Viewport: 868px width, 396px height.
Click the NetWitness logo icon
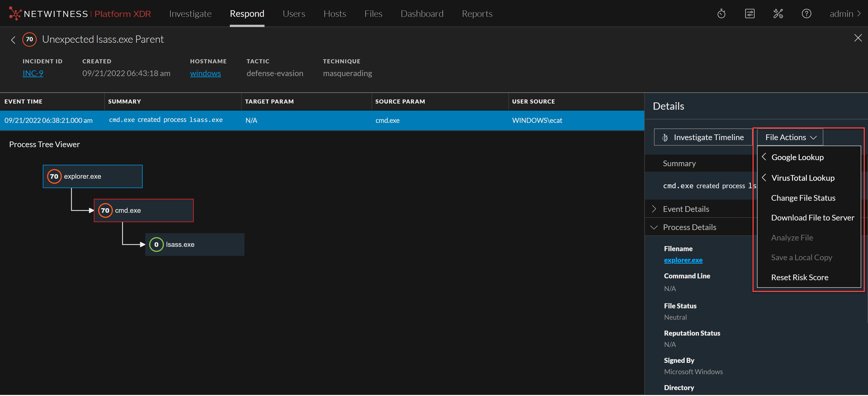[15, 13]
